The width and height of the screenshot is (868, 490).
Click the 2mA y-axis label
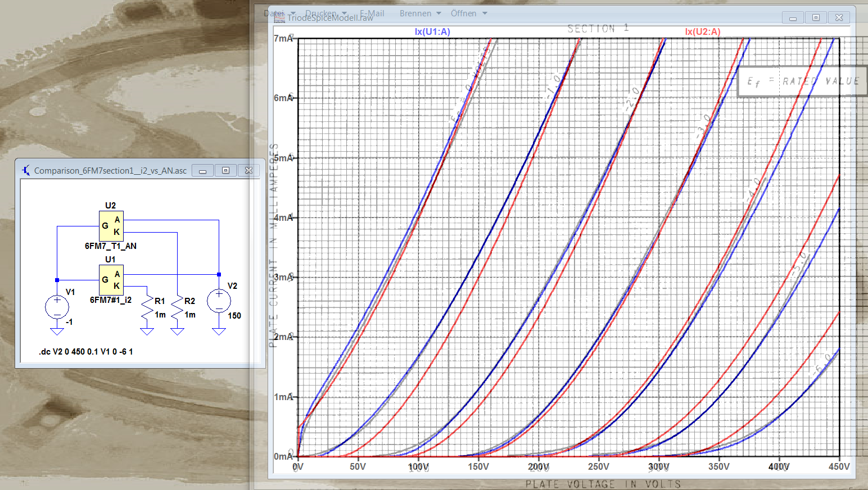tap(283, 337)
